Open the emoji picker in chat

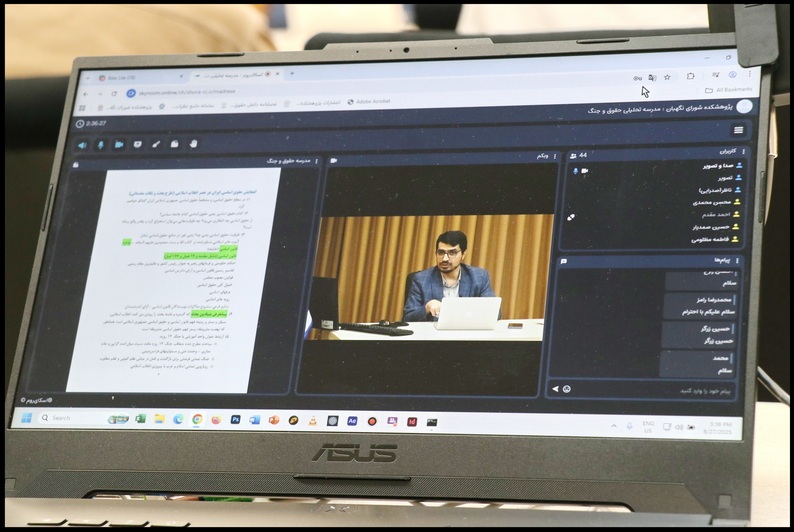[x=567, y=388]
